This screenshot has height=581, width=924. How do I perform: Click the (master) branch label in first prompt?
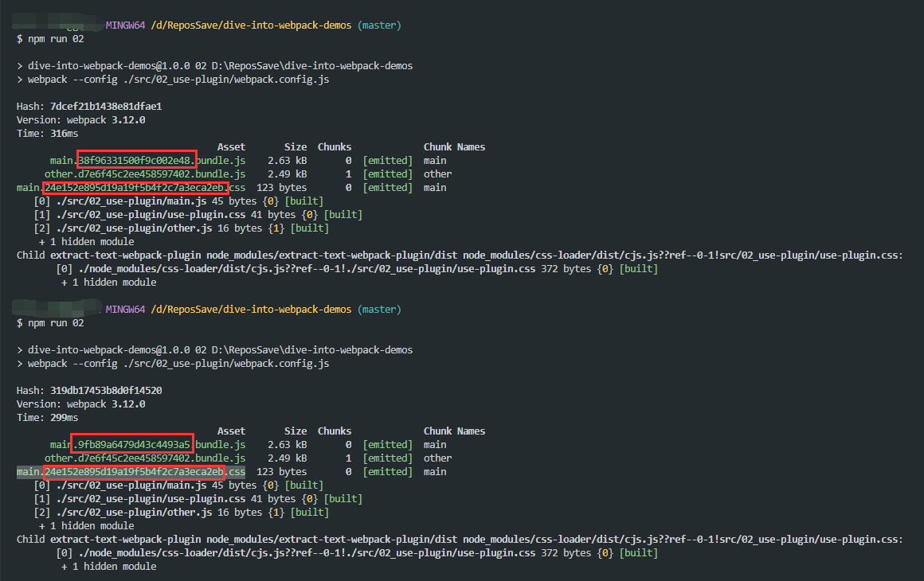pos(379,25)
